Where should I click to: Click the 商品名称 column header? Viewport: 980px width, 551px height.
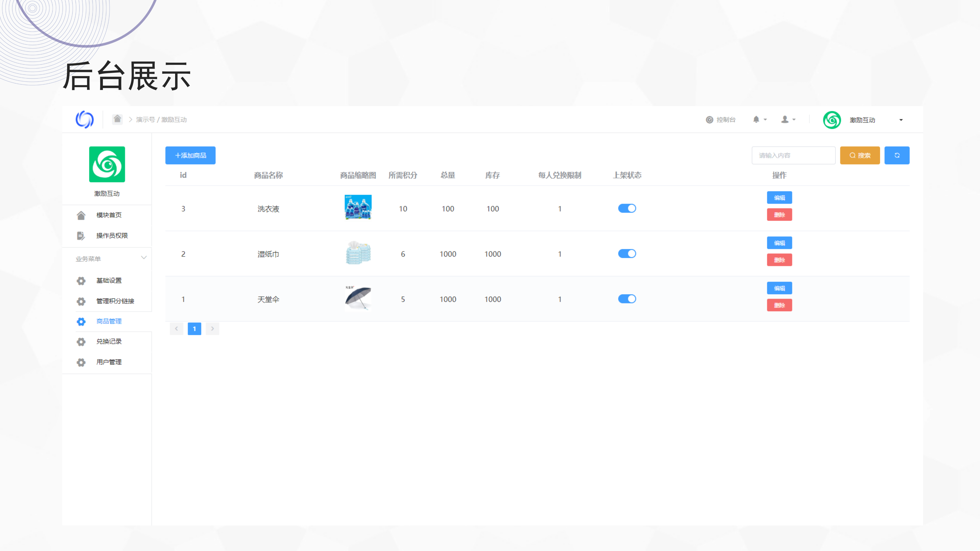(x=268, y=175)
